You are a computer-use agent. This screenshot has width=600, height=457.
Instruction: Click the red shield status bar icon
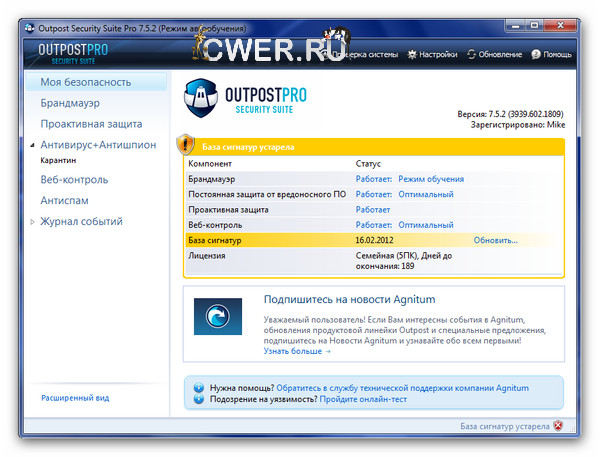[558, 426]
